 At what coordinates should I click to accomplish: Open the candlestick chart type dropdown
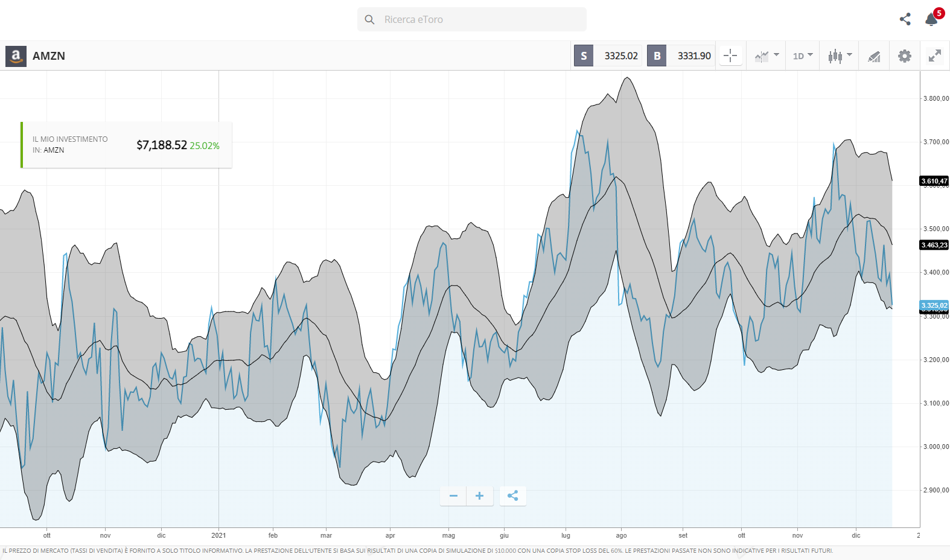[840, 56]
